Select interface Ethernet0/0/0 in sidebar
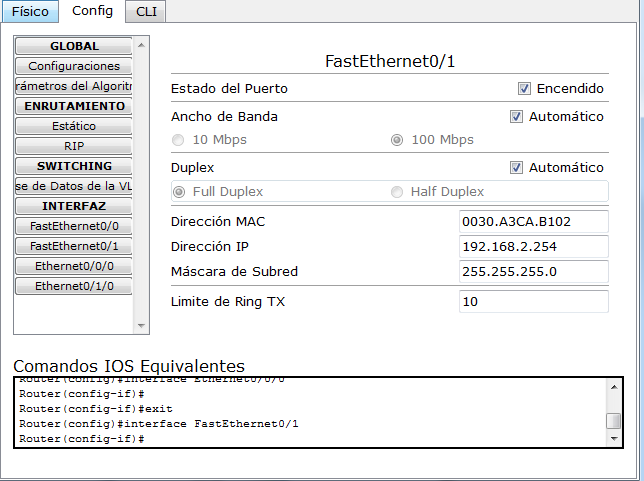Image resolution: width=644 pixels, height=481 pixels. [74, 266]
